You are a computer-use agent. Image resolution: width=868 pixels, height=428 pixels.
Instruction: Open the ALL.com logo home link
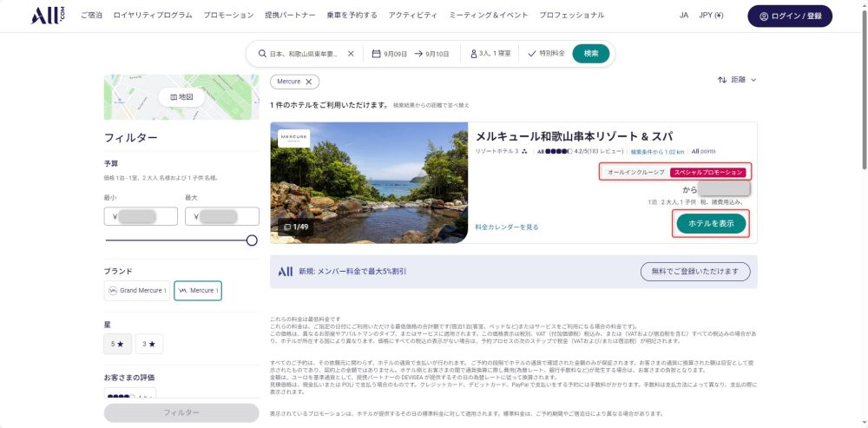tap(48, 16)
